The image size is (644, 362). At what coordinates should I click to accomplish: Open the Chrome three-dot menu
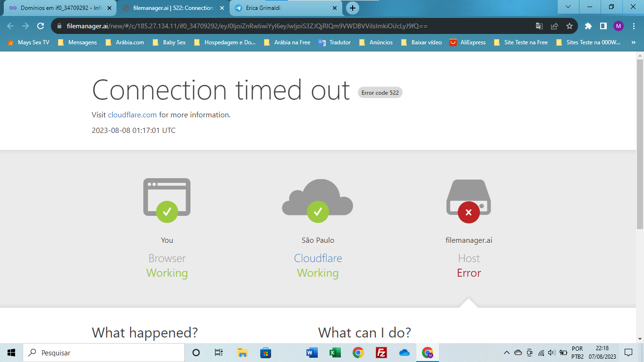[634, 26]
